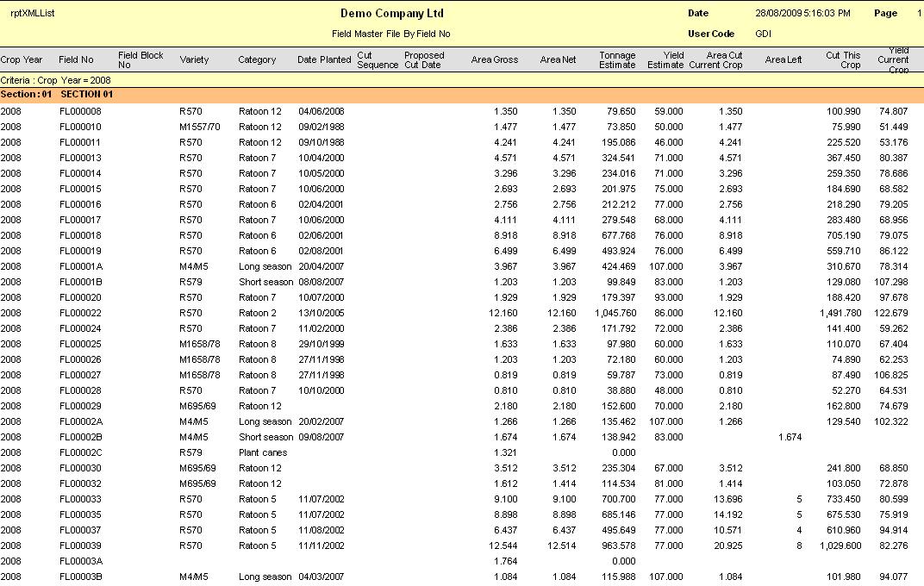Click tonnage estimate 1,045.760
Image resolution: width=924 pixels, height=586 pixels.
(x=615, y=313)
